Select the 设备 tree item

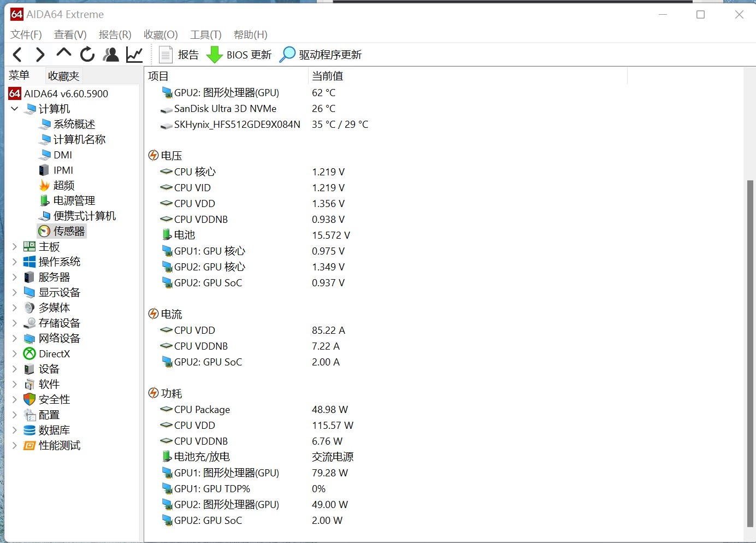pos(49,369)
